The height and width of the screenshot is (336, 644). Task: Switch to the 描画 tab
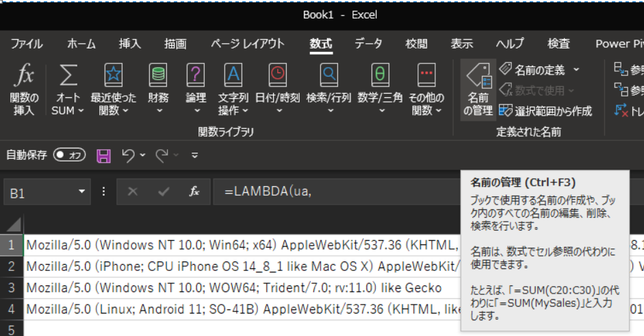pyautogui.click(x=175, y=44)
